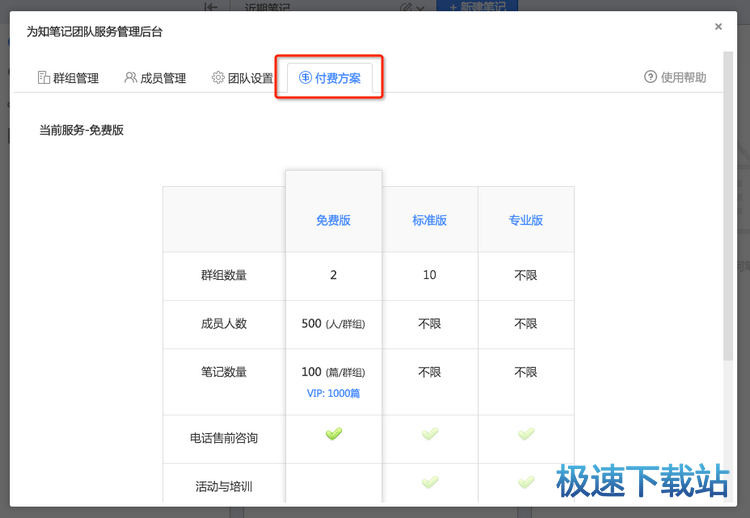Viewport: 750px width, 518px height.
Task: Click the 免费版 群组数量 value 2
Action: (333, 275)
